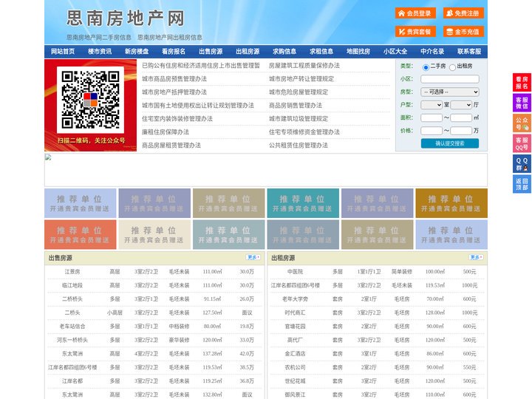532x399 pixels.
Task: Click the 会员登录 button
Action: coord(415,13)
